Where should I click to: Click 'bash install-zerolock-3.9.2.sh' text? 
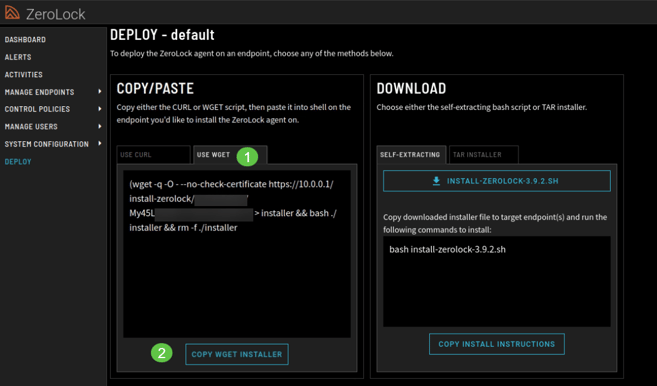(x=447, y=249)
